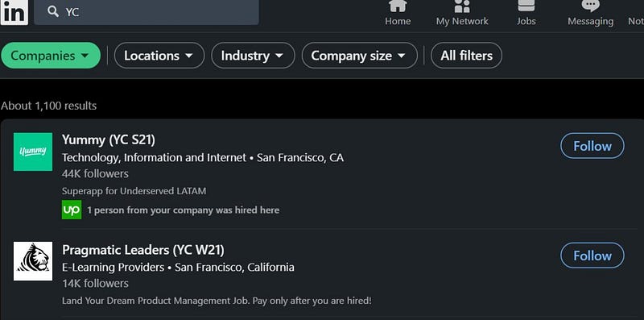Expand the Locations filter dropdown
The height and width of the screenshot is (320, 644).
(x=159, y=56)
